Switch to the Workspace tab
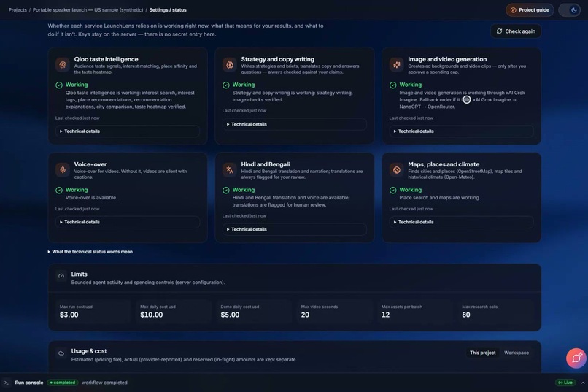This screenshot has width=588, height=392. 517,353
